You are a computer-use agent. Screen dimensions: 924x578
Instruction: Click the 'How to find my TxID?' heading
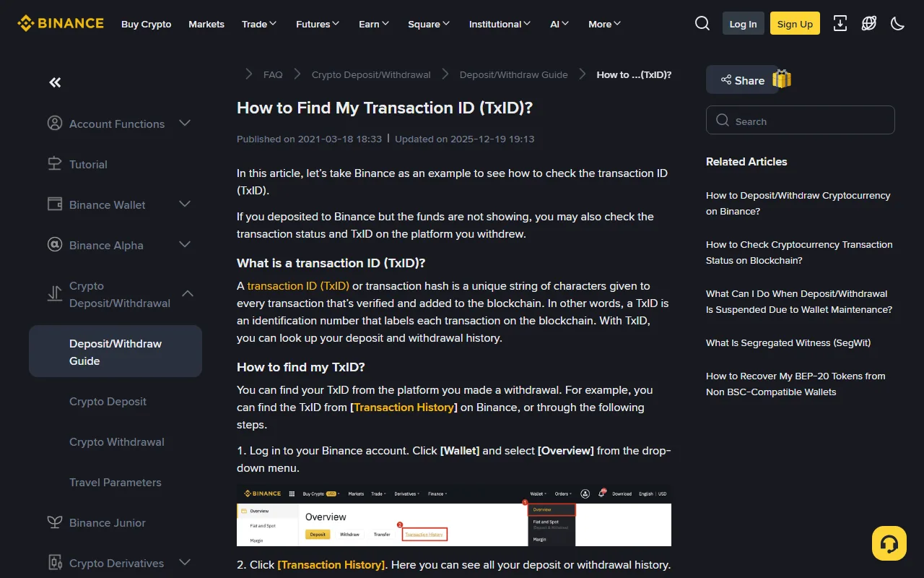coord(301,366)
